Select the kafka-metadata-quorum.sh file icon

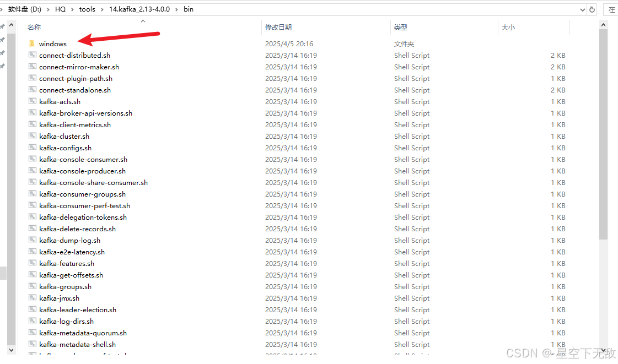click(33, 333)
